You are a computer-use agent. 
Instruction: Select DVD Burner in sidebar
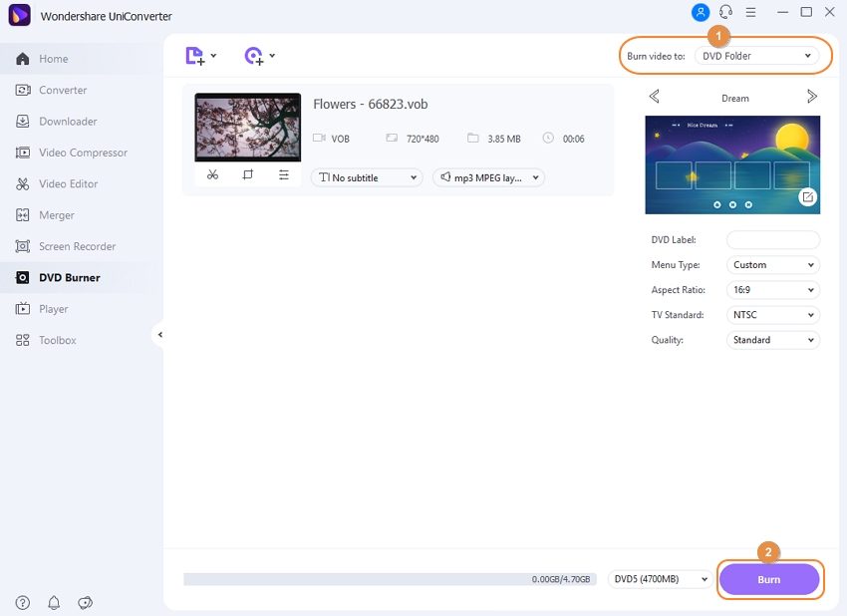[81, 278]
